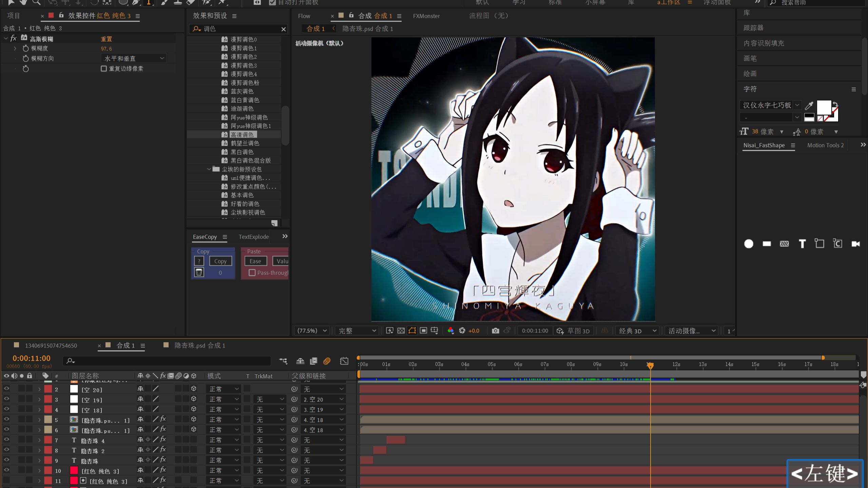Image resolution: width=868 pixels, height=488 pixels.
Task: Open blending mode dropdown for layer 9
Action: pos(224,460)
